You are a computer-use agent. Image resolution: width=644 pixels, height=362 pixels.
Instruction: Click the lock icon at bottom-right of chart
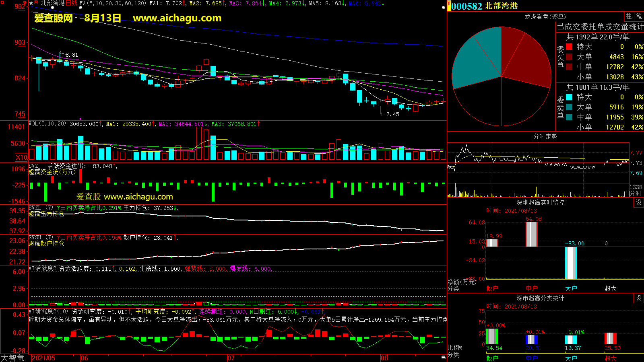point(443,357)
